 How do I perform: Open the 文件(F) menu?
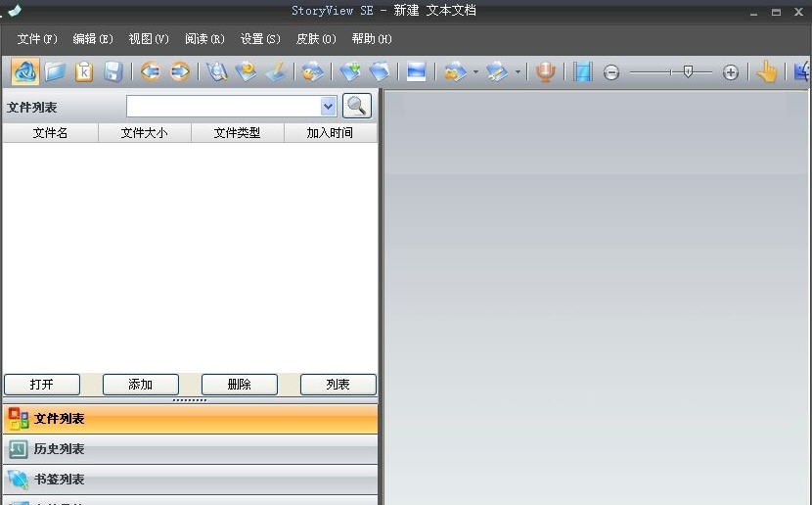[x=37, y=39]
